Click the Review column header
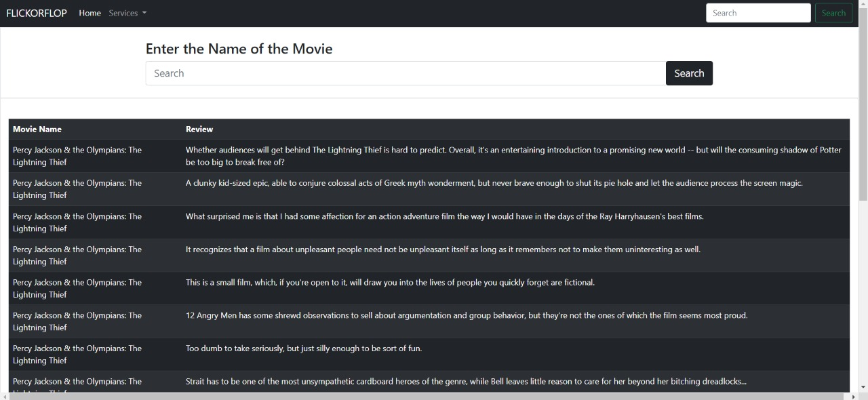Screen dimensions: 868x400 [199, 129]
